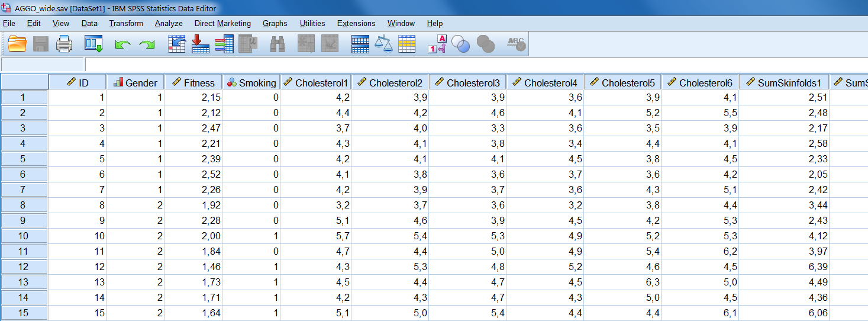Click the Select cases icon

pos(407,44)
